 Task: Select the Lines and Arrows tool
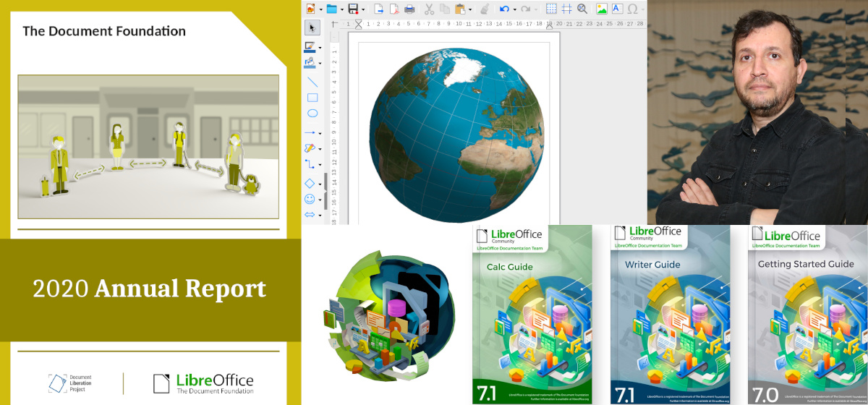pos(310,133)
